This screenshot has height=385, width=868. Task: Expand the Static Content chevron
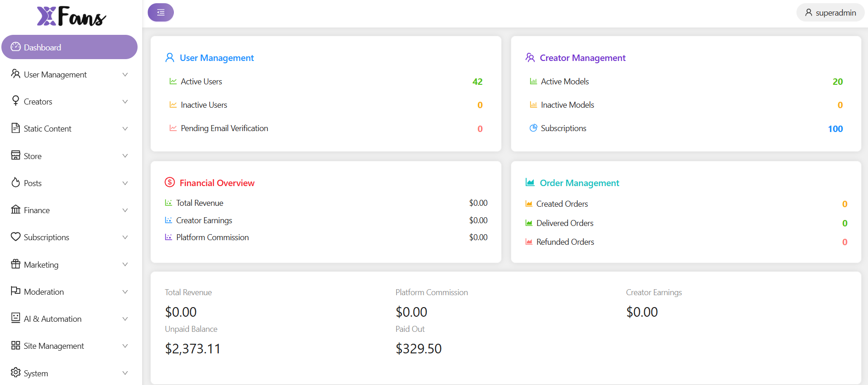coord(125,128)
